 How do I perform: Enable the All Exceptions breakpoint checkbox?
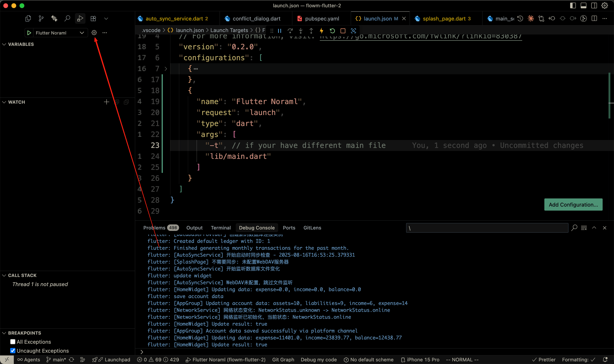(x=13, y=342)
